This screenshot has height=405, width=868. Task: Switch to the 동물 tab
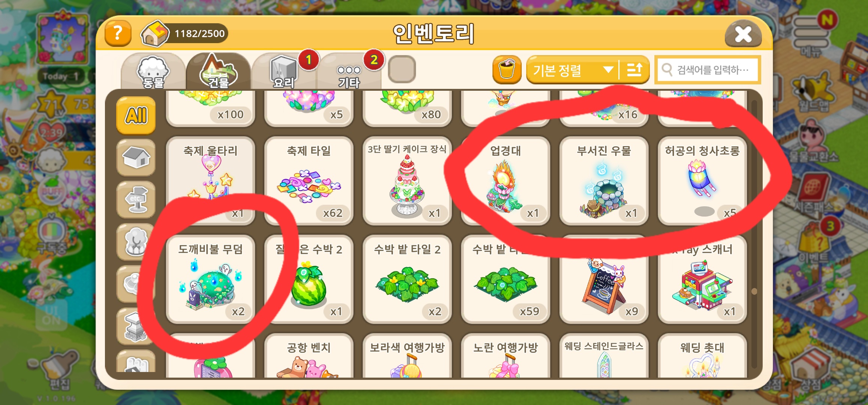153,72
